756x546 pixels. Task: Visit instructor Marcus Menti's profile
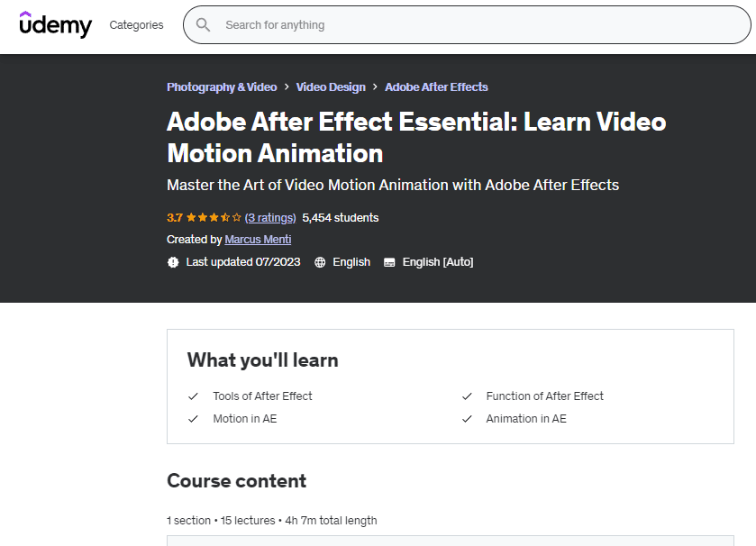coord(258,240)
